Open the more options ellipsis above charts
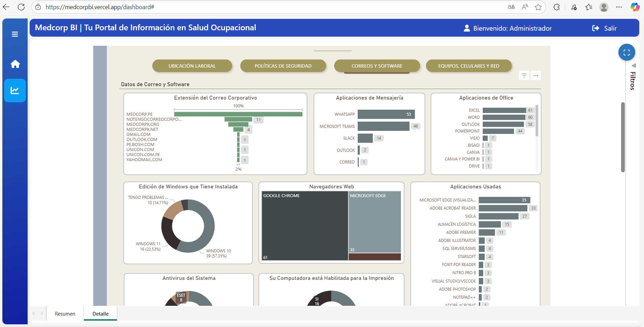 click(536, 75)
